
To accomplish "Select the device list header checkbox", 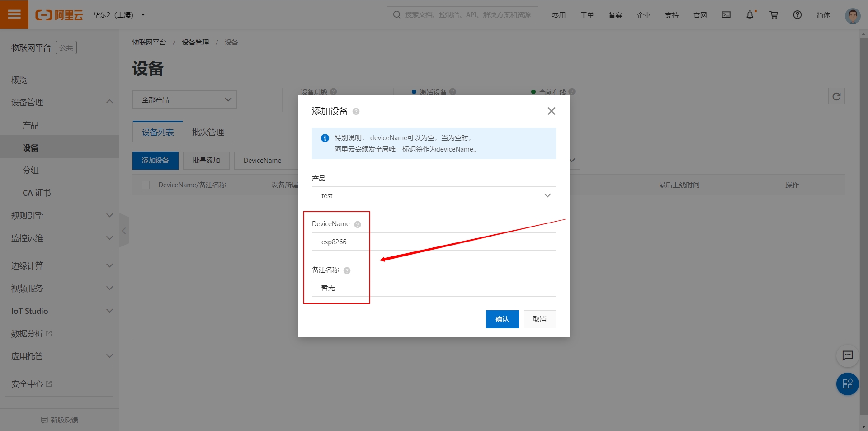I will (x=145, y=185).
